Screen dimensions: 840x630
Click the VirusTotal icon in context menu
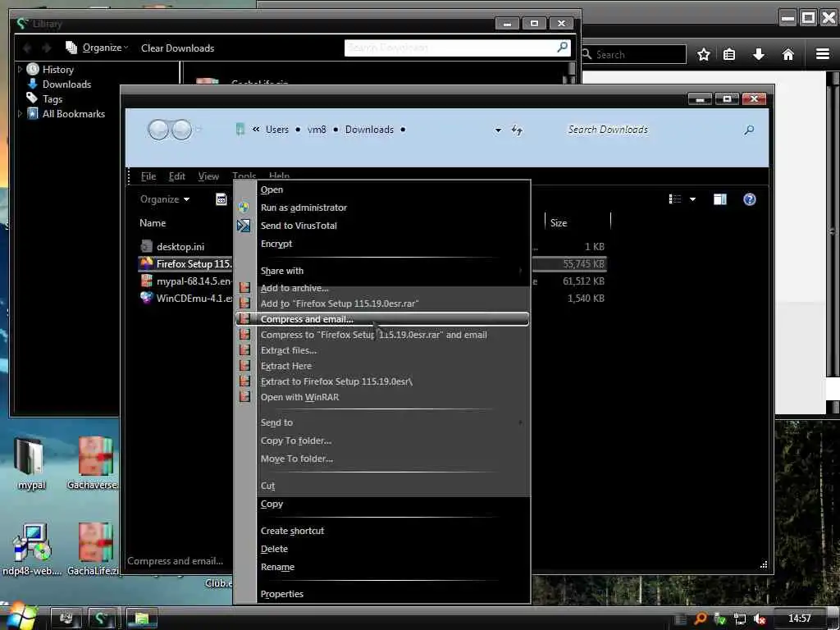243,226
